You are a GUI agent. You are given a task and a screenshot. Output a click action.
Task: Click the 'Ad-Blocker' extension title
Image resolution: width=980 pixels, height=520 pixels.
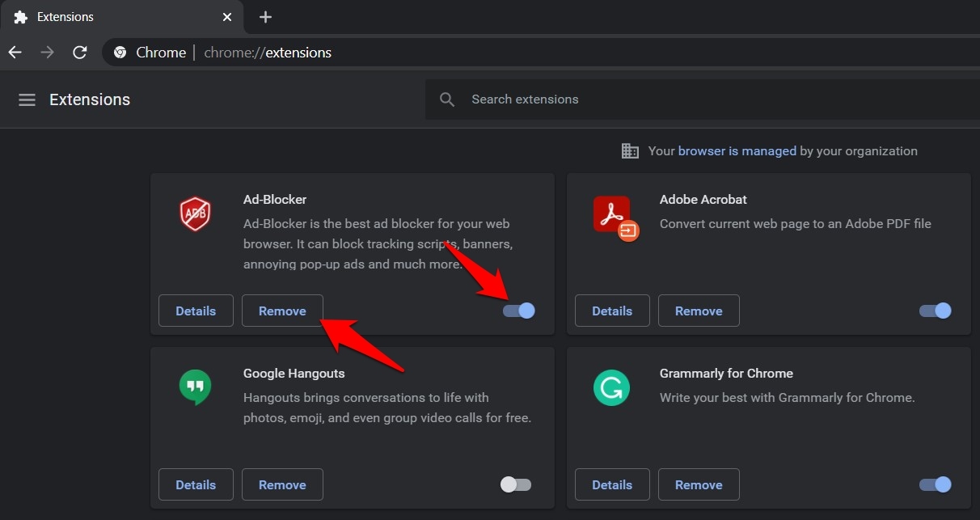coord(275,199)
